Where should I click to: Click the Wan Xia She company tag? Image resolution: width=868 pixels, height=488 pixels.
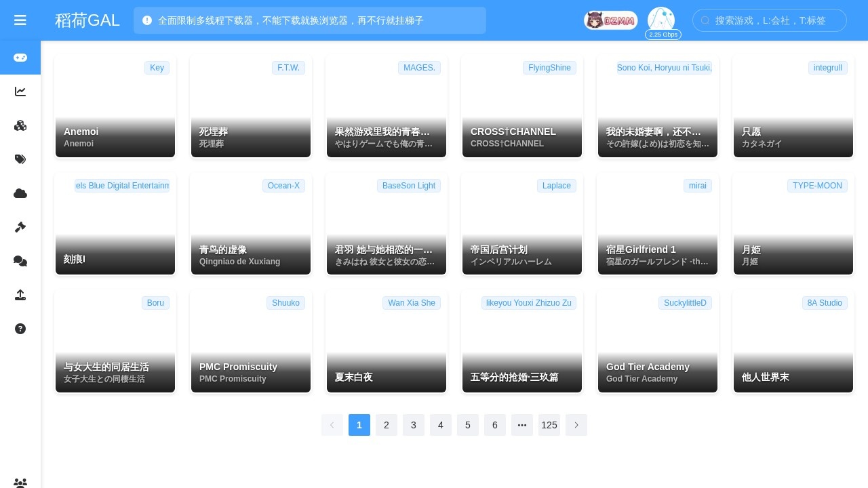click(412, 303)
